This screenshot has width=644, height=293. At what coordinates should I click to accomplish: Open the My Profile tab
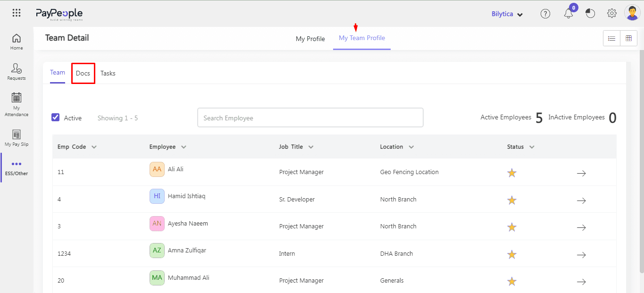tap(310, 39)
